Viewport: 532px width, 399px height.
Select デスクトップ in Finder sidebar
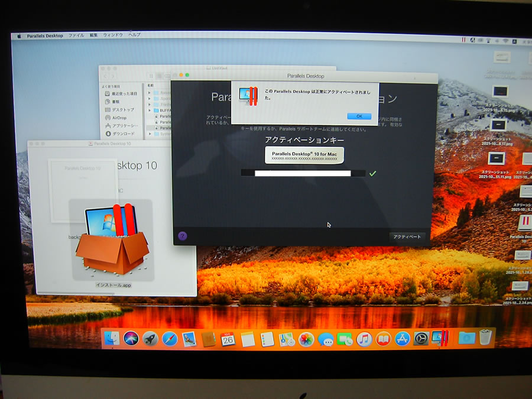click(x=119, y=109)
